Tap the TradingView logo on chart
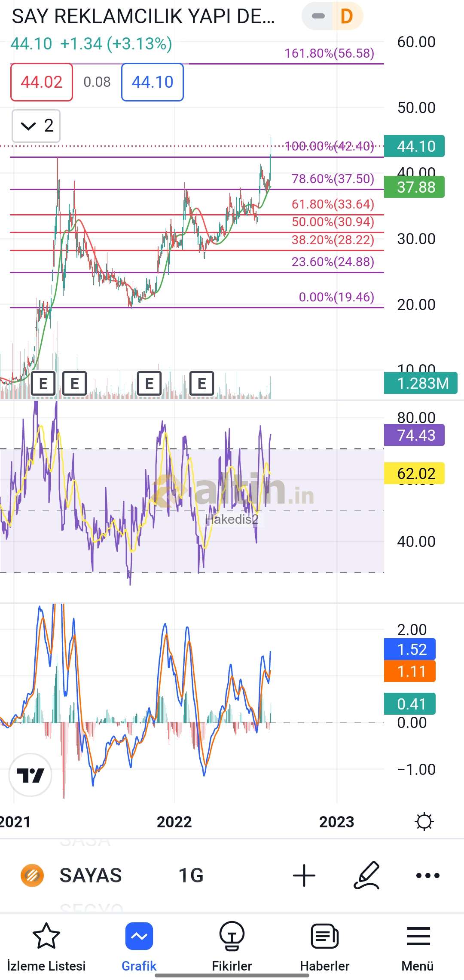Image resolution: width=464 pixels, height=980 pixels. 30,775
